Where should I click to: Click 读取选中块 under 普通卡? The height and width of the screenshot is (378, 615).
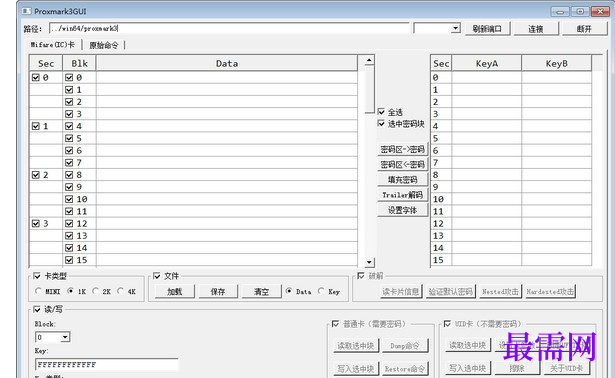point(356,345)
